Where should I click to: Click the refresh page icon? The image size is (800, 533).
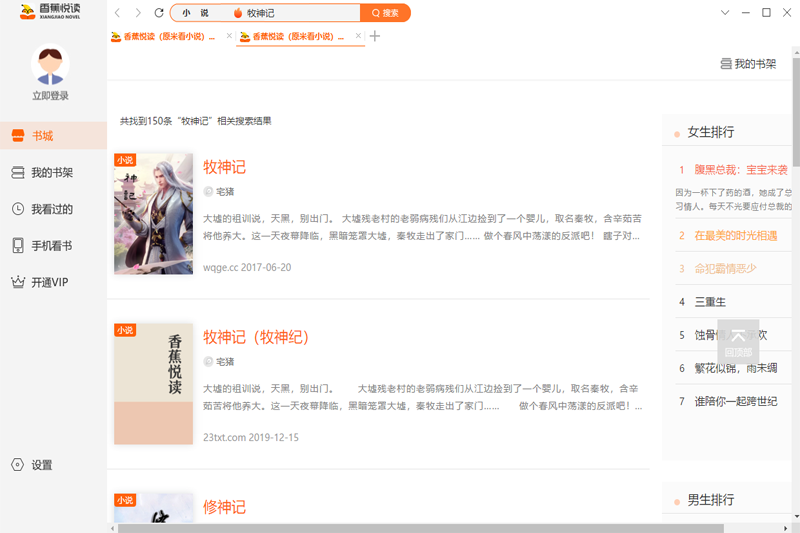pyautogui.click(x=159, y=13)
